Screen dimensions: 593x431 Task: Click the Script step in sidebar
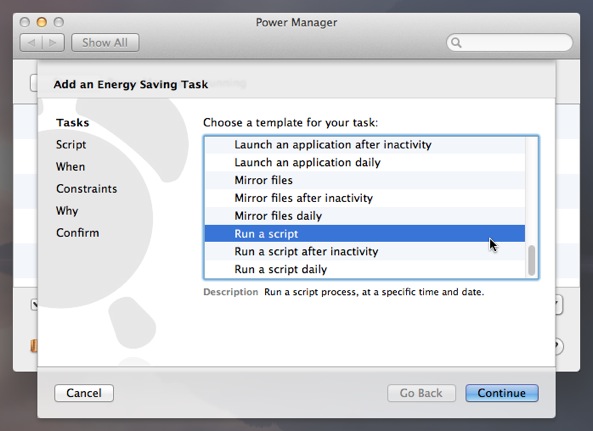click(x=71, y=144)
